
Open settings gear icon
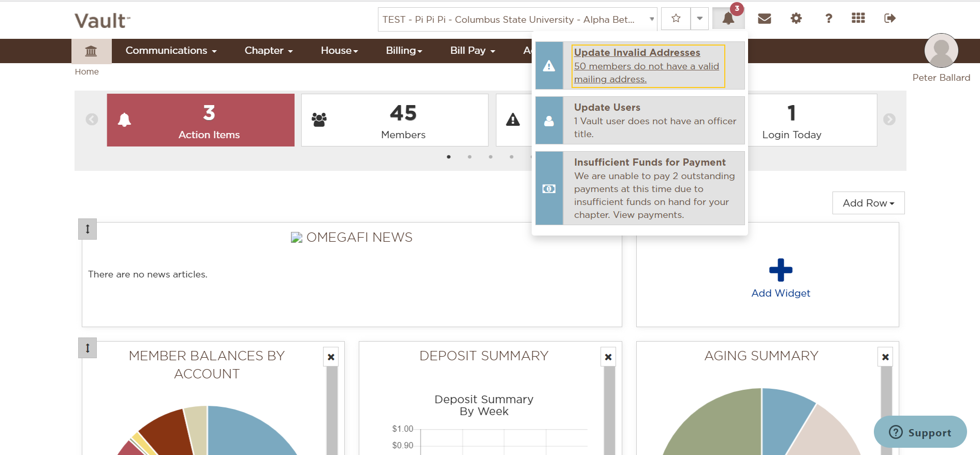pos(796,19)
